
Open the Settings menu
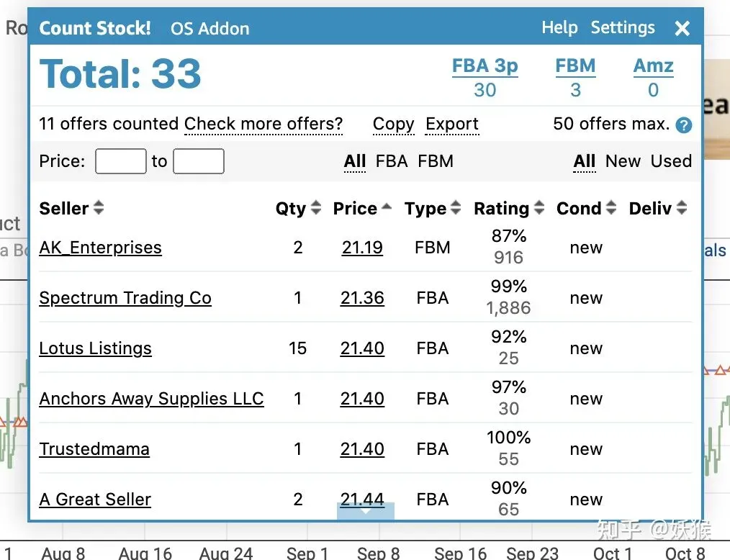(623, 28)
